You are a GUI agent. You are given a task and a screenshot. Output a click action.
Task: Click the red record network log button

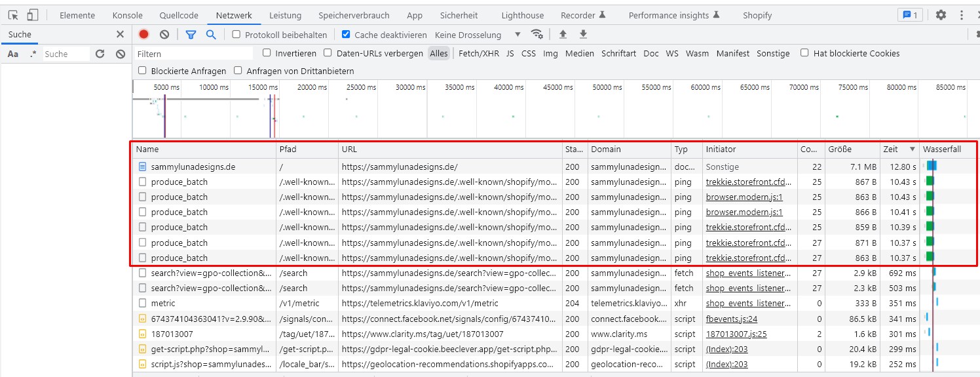143,35
